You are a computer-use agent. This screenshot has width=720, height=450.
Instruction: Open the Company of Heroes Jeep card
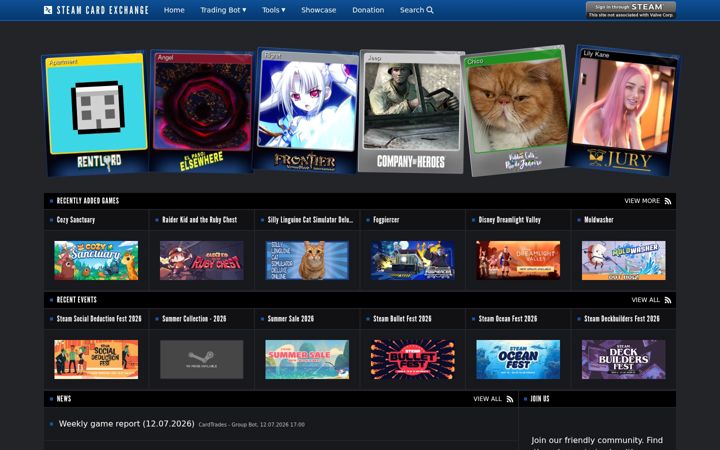(411, 112)
